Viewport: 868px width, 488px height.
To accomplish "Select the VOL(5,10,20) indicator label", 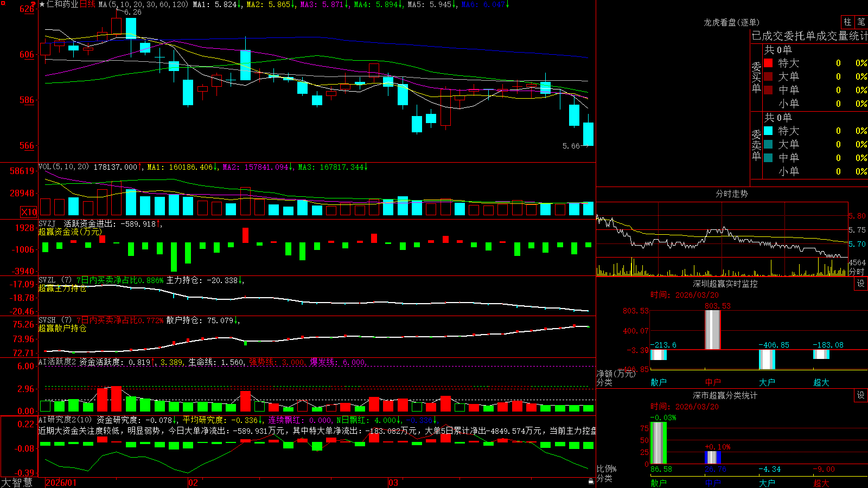I will [63, 167].
